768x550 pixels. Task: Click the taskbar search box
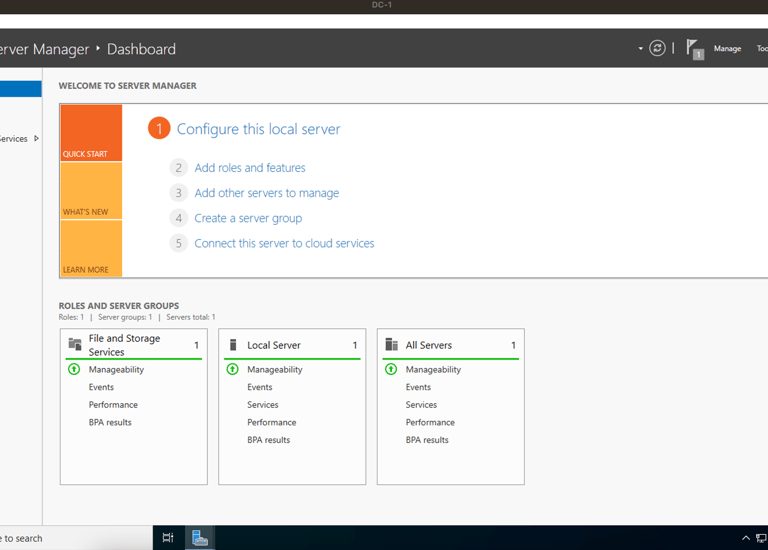click(76, 538)
